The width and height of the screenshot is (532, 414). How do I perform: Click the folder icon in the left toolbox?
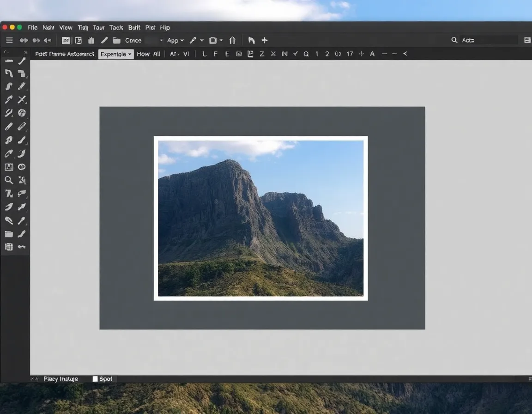[x=8, y=234]
